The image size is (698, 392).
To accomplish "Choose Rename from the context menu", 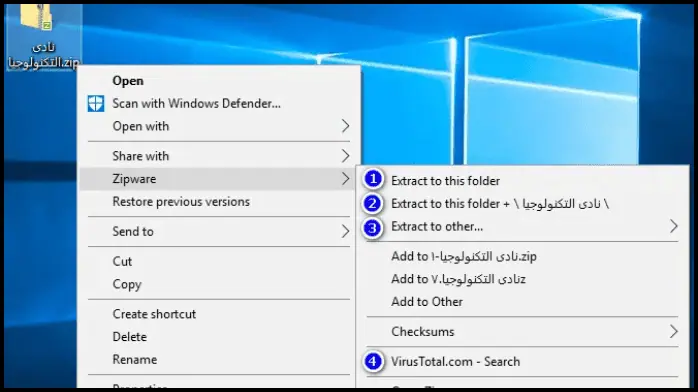I will pyautogui.click(x=135, y=360).
